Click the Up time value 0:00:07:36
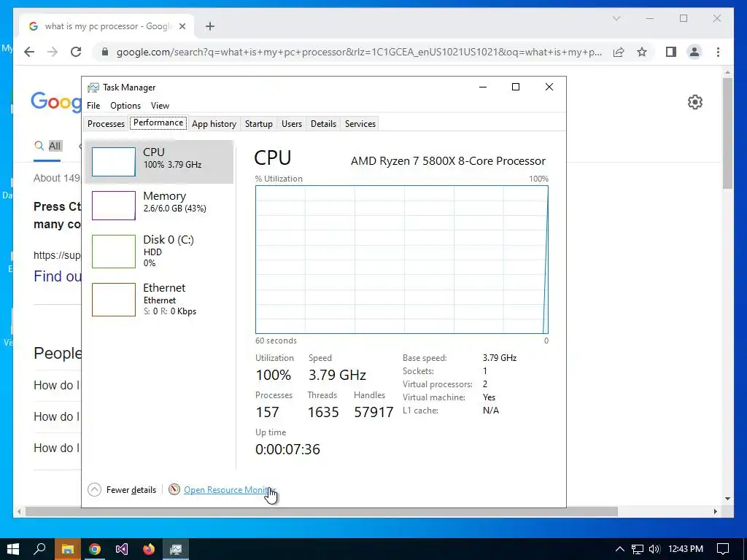 click(287, 449)
